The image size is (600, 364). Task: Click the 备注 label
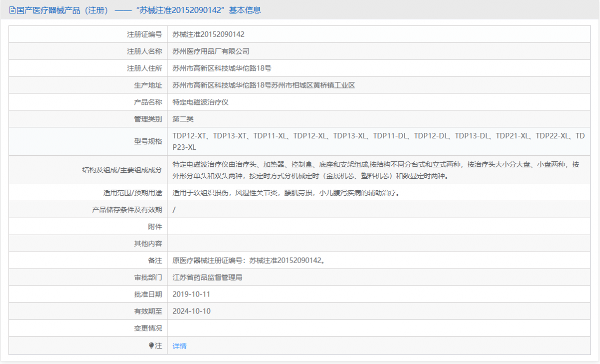pyautogui.click(x=155, y=261)
